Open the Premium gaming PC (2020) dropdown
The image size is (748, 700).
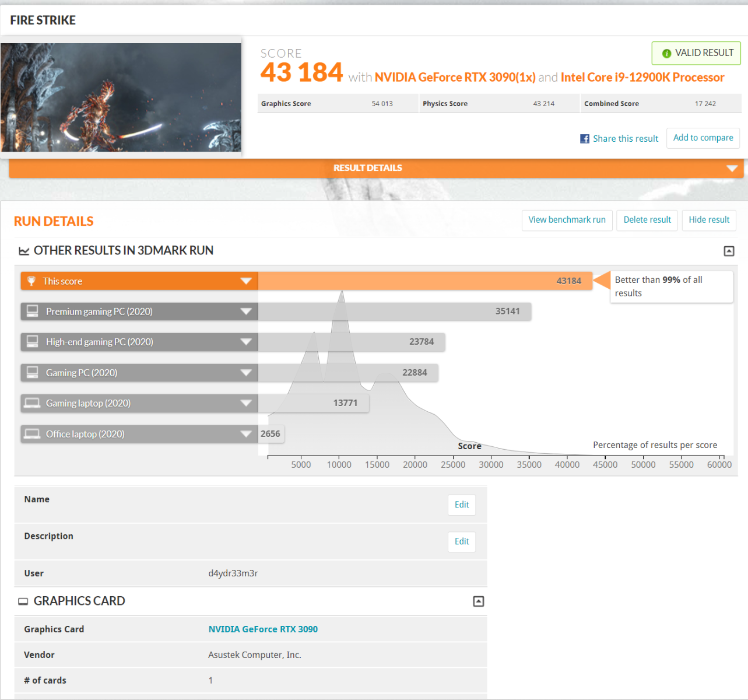pyautogui.click(x=246, y=311)
